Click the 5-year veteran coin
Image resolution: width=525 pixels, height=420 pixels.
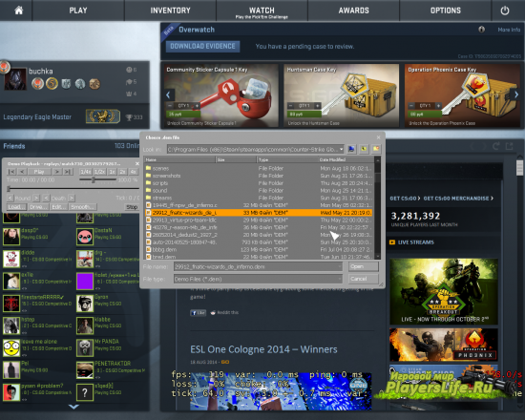pos(52,83)
